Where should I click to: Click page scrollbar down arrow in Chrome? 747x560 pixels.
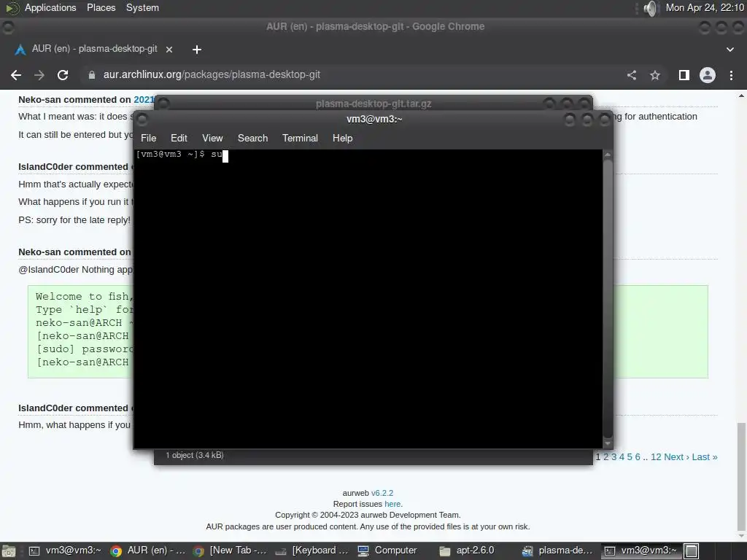(x=741, y=536)
